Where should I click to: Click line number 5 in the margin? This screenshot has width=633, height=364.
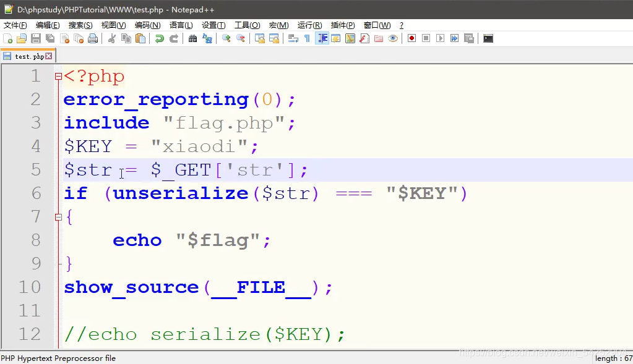[36, 170]
